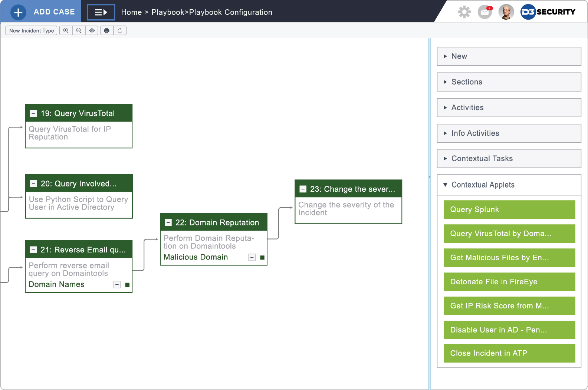588x390 pixels.
Task: Expand the Activities panel
Action: click(x=509, y=108)
